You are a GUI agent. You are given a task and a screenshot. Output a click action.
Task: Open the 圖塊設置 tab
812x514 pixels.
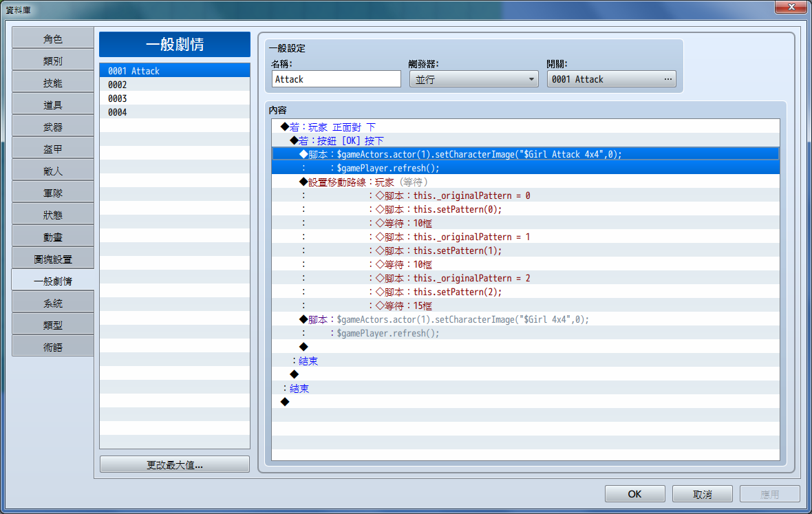click(x=53, y=259)
